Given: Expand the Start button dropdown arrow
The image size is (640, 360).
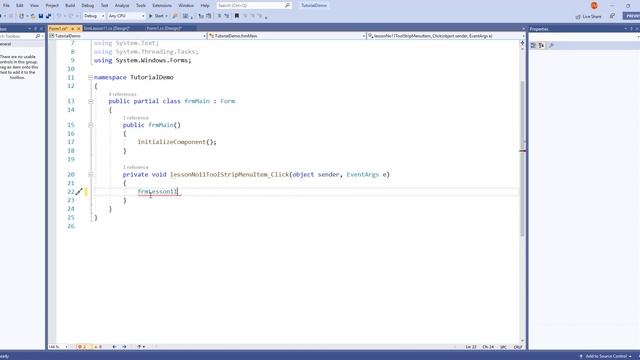Looking at the screenshot, I should tap(167, 16).
